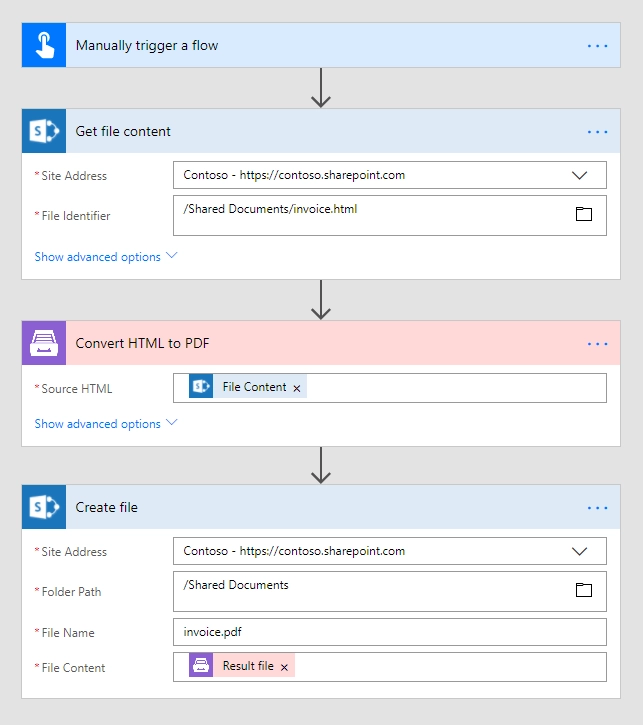This screenshot has width=643, height=725.
Task: Show advanced options in Get file content
Action: click(x=106, y=257)
